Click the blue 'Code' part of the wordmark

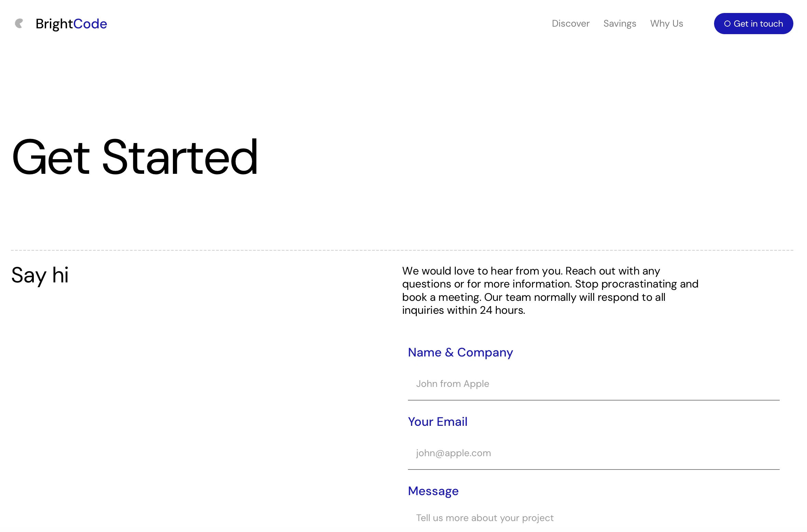coord(90,24)
